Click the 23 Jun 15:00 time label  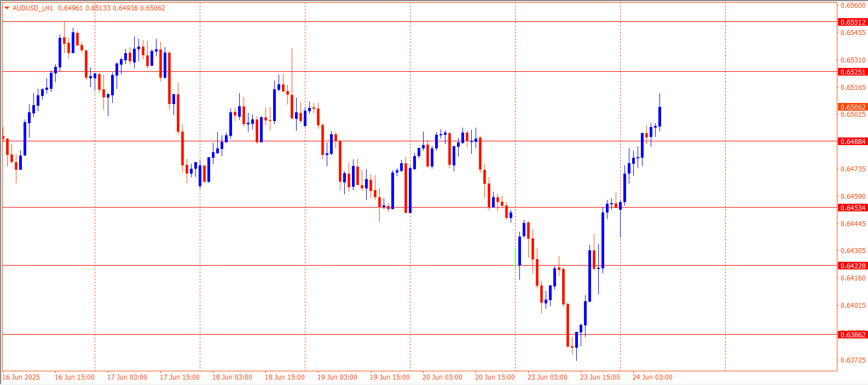[x=600, y=377]
